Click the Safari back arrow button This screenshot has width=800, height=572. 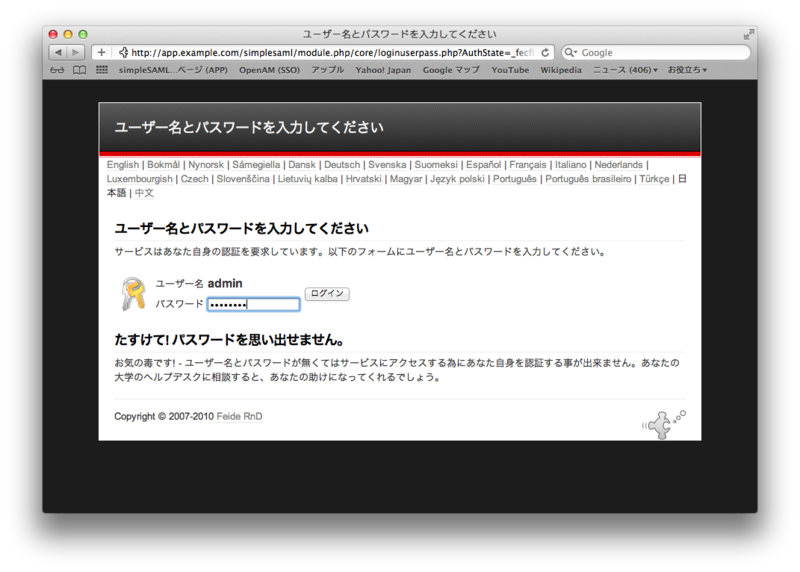coord(58,52)
